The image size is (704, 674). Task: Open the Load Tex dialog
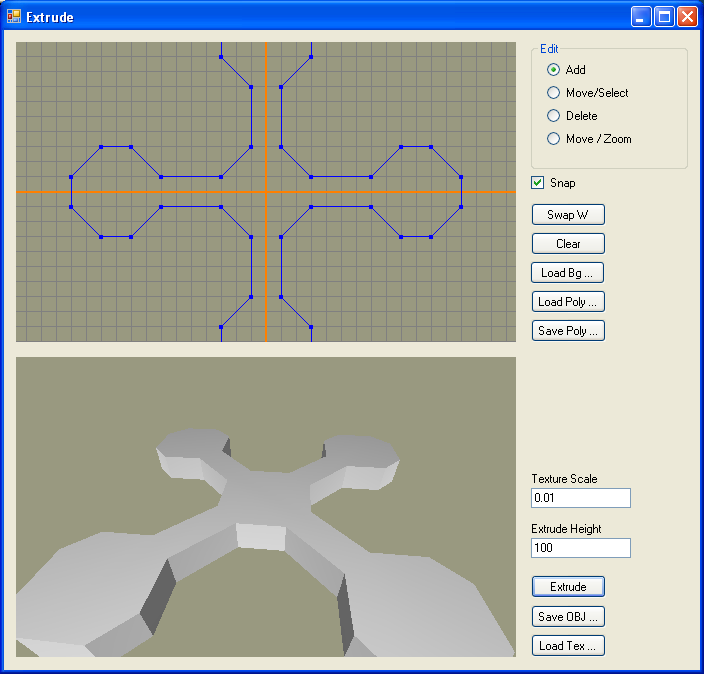(568, 646)
